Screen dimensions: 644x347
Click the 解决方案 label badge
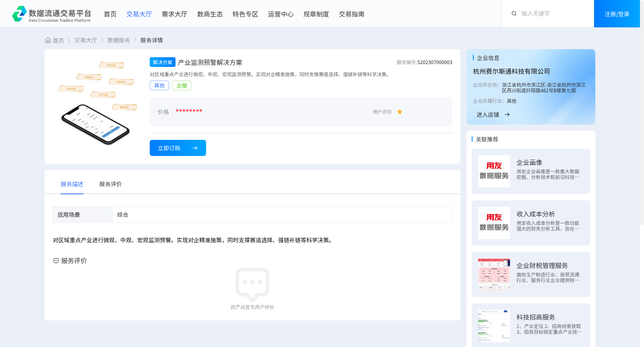pyautogui.click(x=163, y=62)
